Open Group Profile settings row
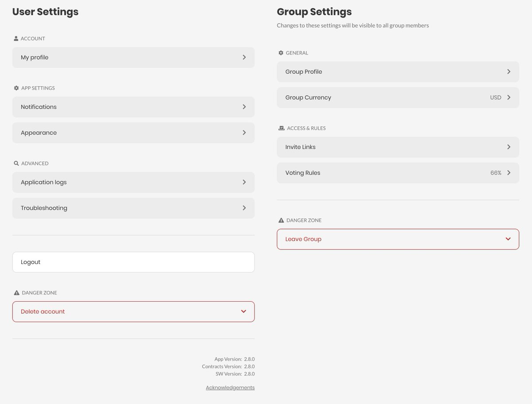Viewport: 532px width, 404px height. 398,72
